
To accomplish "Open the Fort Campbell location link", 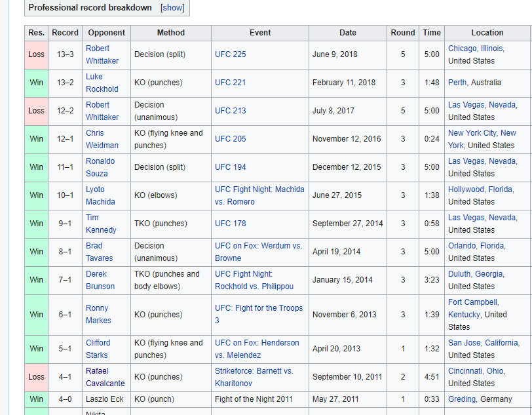I will [472, 302].
